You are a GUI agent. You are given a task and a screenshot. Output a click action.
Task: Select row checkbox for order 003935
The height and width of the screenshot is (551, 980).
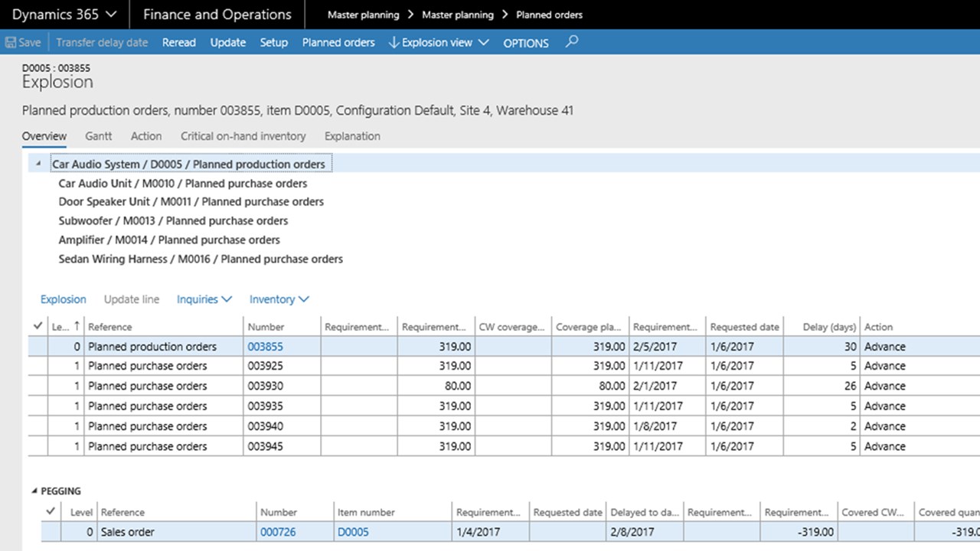38,406
